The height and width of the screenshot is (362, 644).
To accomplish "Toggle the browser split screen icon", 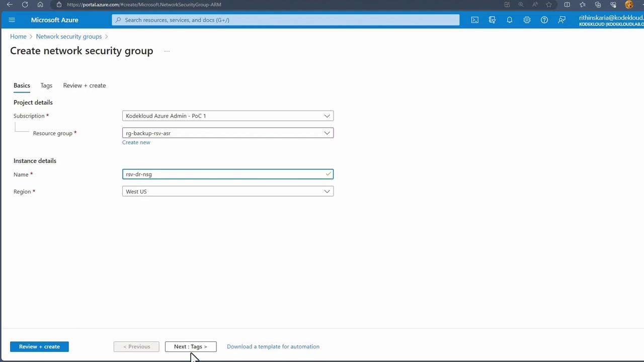I will tap(567, 5).
